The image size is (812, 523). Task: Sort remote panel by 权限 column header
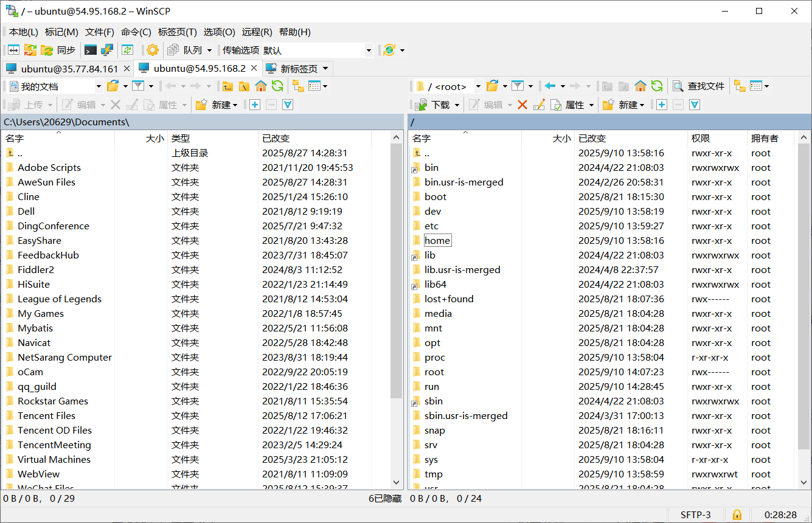[x=717, y=138]
